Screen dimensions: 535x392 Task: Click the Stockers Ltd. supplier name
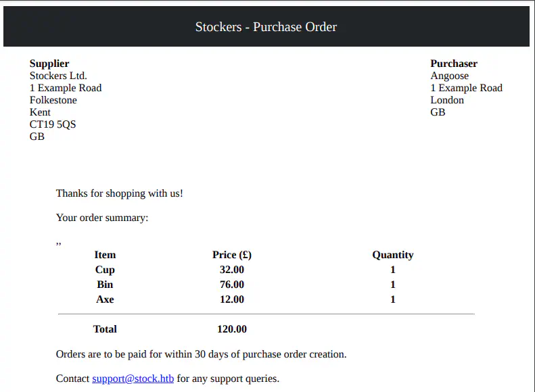coord(58,76)
